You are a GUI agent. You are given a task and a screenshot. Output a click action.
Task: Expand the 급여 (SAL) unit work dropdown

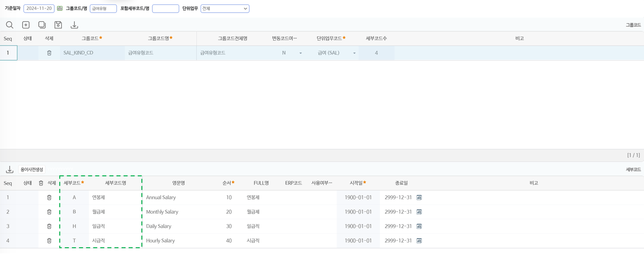[x=354, y=53]
